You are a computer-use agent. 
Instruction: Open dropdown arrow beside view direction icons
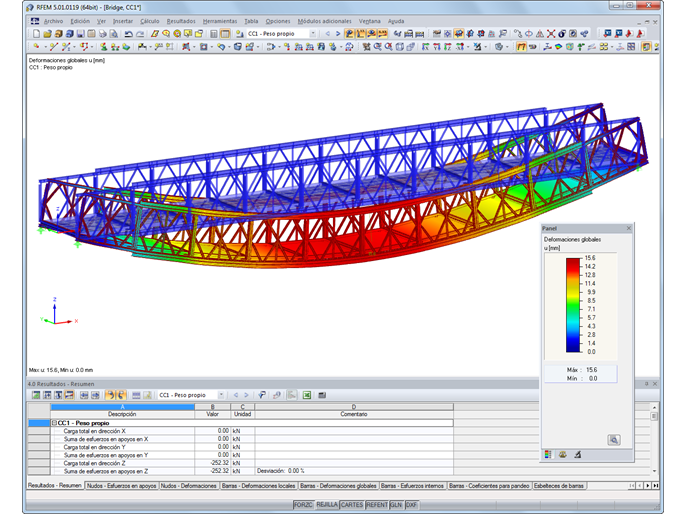click(468, 46)
